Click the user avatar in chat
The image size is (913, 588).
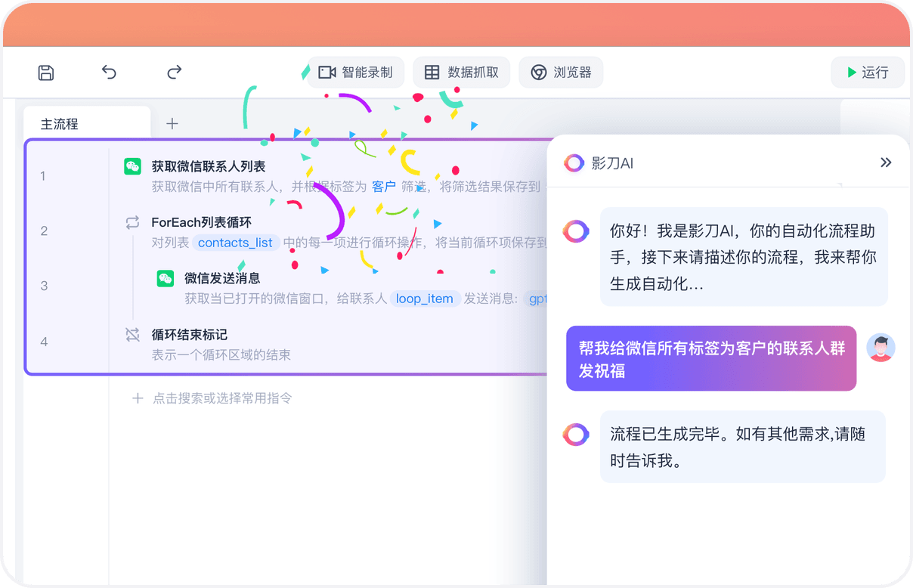click(x=881, y=348)
